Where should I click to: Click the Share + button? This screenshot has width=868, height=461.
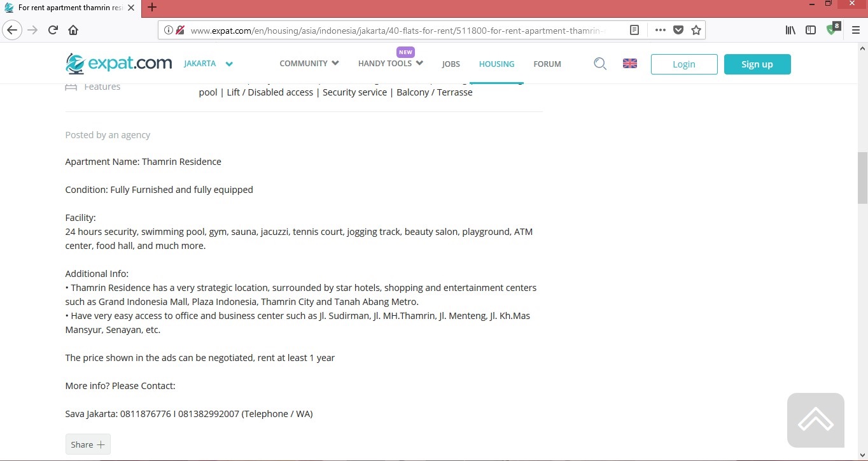tap(88, 444)
